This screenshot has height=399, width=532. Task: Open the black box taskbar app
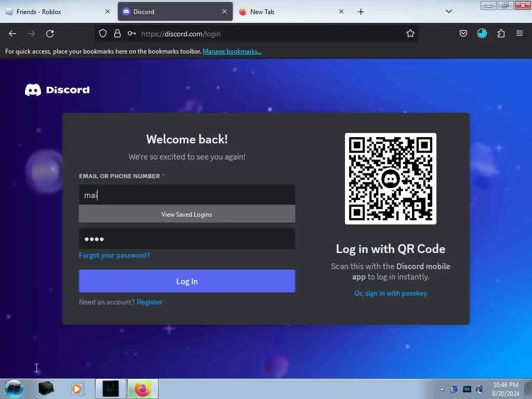click(46, 389)
